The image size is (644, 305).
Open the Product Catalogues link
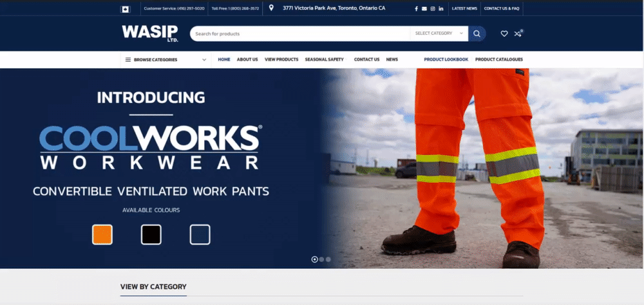coord(499,60)
